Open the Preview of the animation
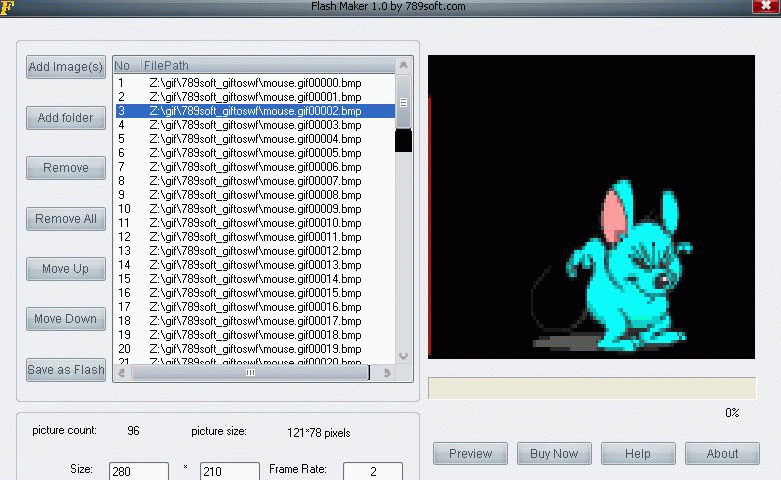This screenshot has height=480, width=781. point(470,453)
